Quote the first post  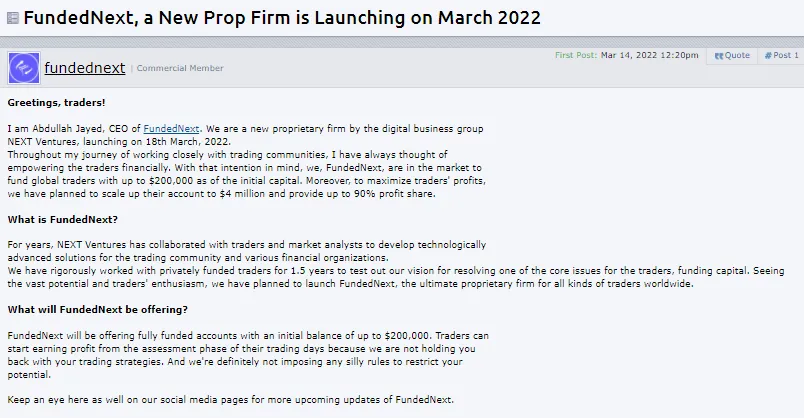pyautogui.click(x=732, y=56)
